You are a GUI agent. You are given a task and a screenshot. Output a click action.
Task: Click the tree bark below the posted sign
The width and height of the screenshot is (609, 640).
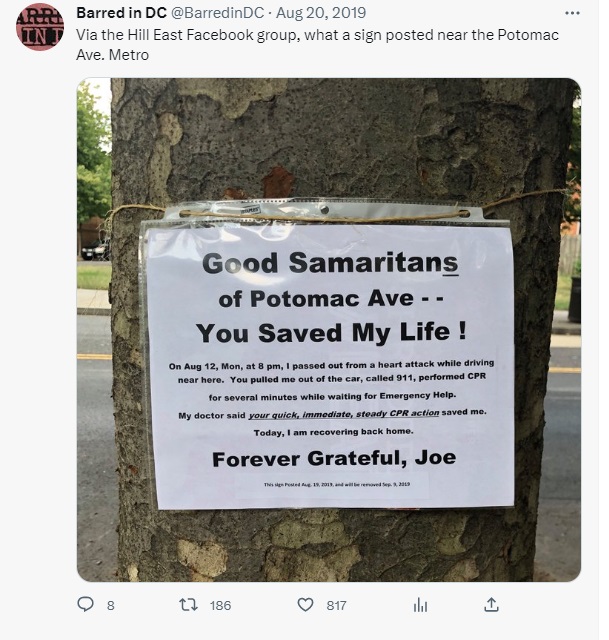[x=330, y=545]
